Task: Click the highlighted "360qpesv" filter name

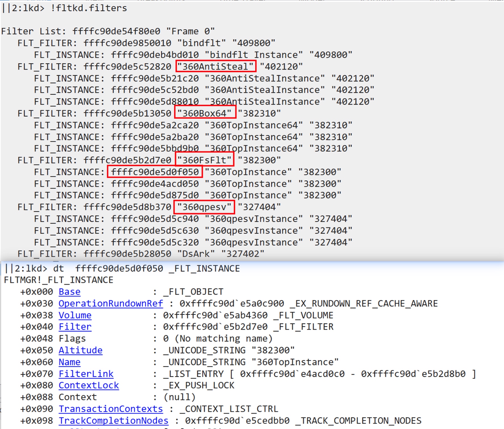Action: pos(204,207)
